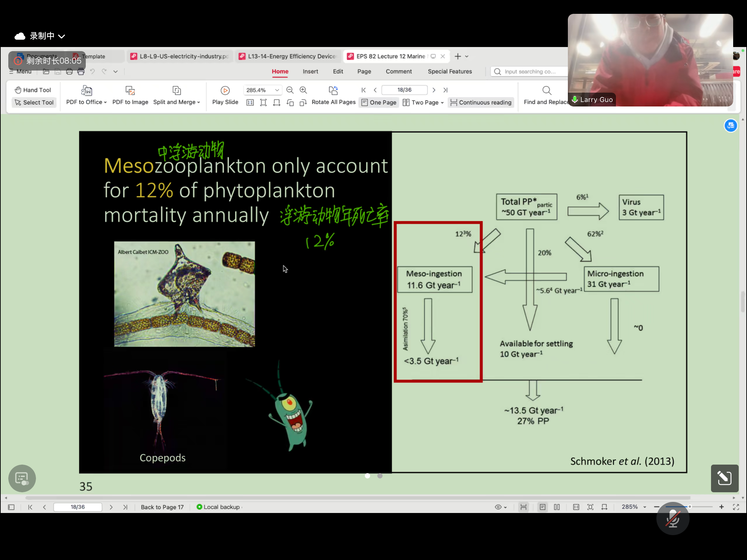Click zoom plus button in status bar
The width and height of the screenshot is (747, 560).
(x=721, y=507)
